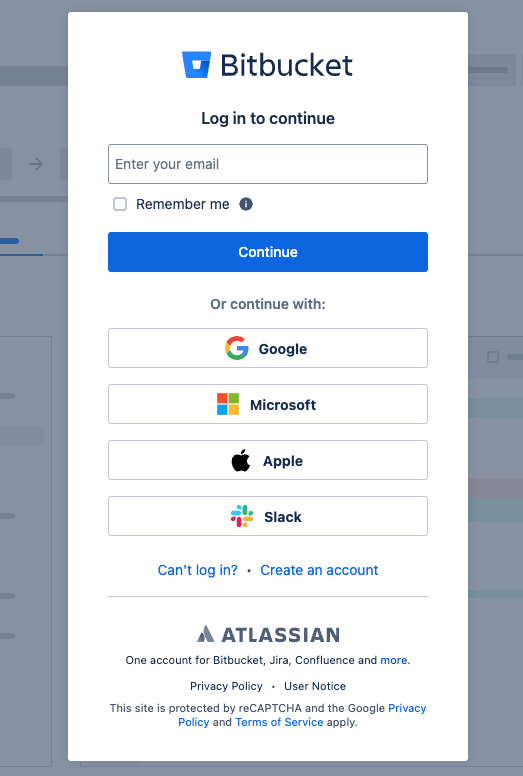Enable the Remember me checkbox
This screenshot has height=776, width=523.
[x=120, y=204]
